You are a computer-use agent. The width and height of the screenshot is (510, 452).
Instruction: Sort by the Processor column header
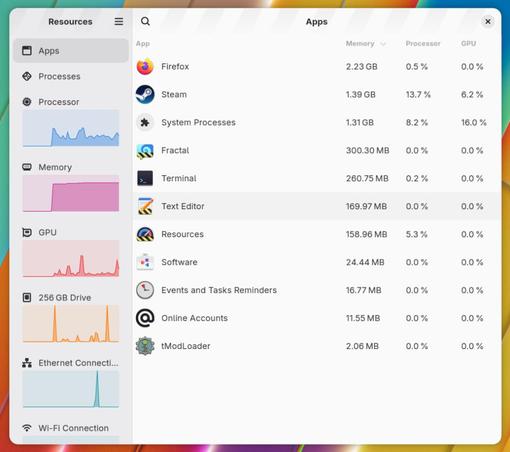423,44
